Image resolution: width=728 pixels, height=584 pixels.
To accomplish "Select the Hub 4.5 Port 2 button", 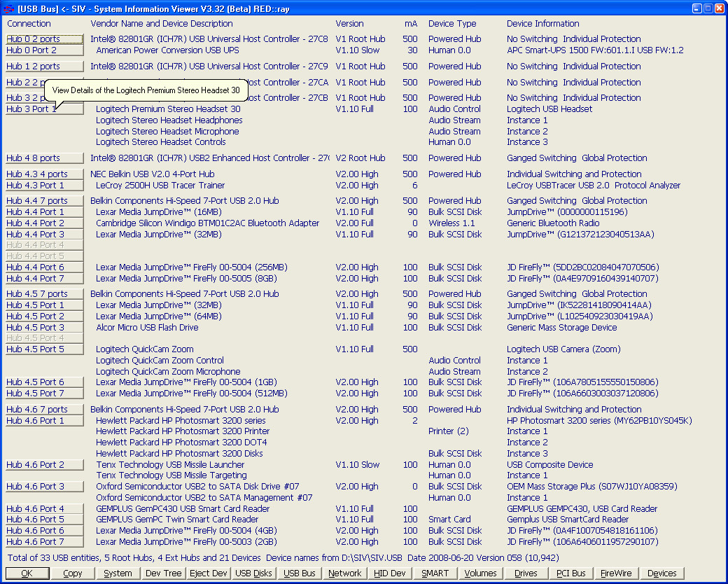I will [x=45, y=316].
